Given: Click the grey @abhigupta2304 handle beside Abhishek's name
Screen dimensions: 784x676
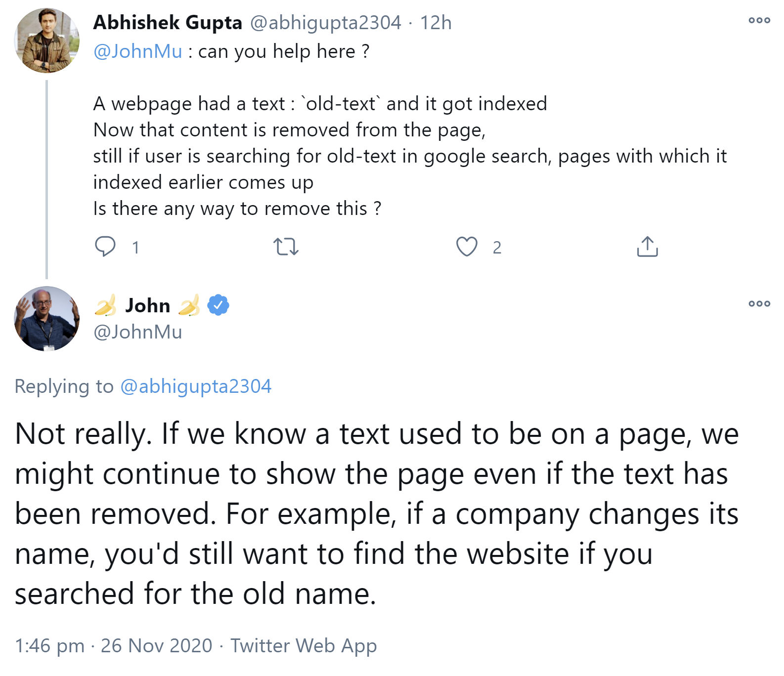Looking at the screenshot, I should point(325,23).
